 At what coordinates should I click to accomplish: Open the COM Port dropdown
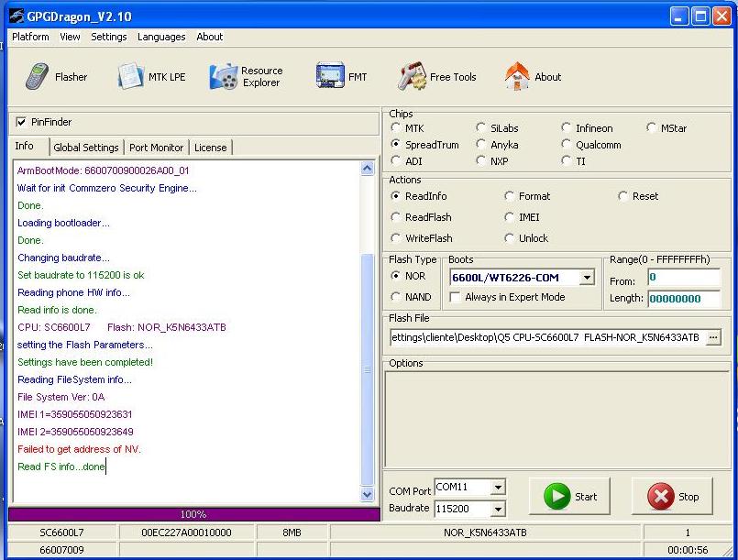coord(498,487)
